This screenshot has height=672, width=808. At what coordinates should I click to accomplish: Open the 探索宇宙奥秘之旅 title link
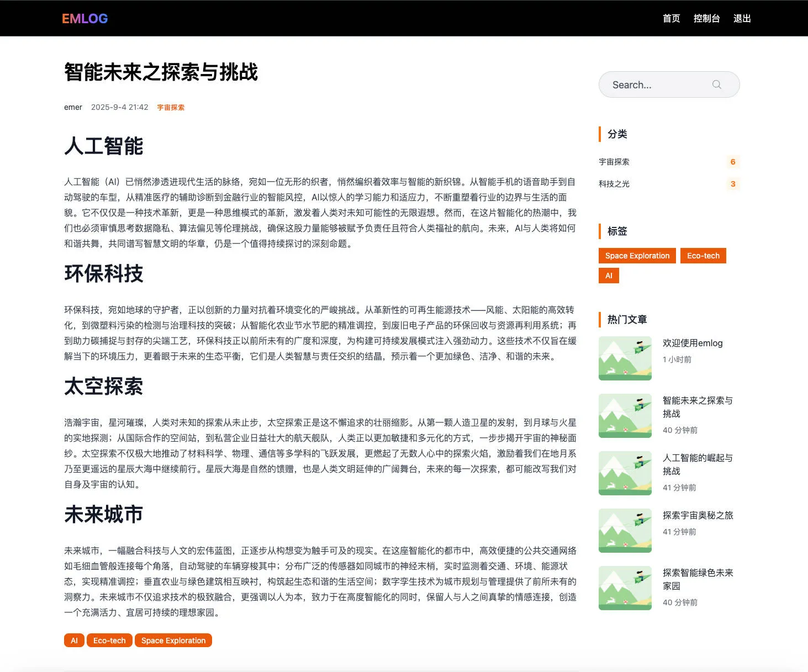point(698,515)
